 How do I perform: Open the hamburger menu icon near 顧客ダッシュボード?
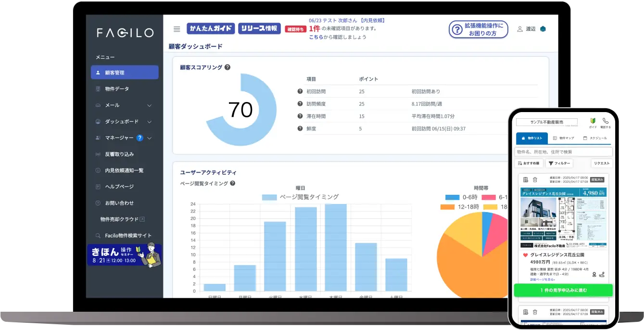click(177, 29)
